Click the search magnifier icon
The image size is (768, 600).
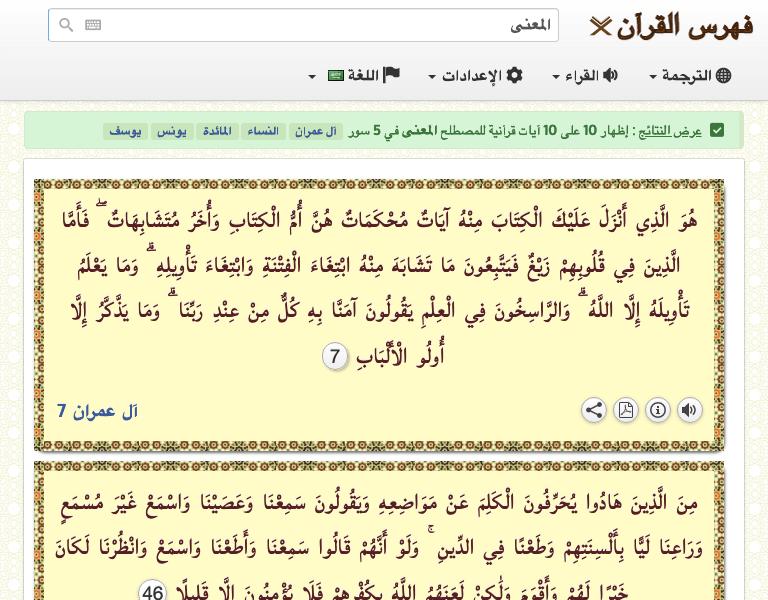pyautogui.click(x=66, y=26)
